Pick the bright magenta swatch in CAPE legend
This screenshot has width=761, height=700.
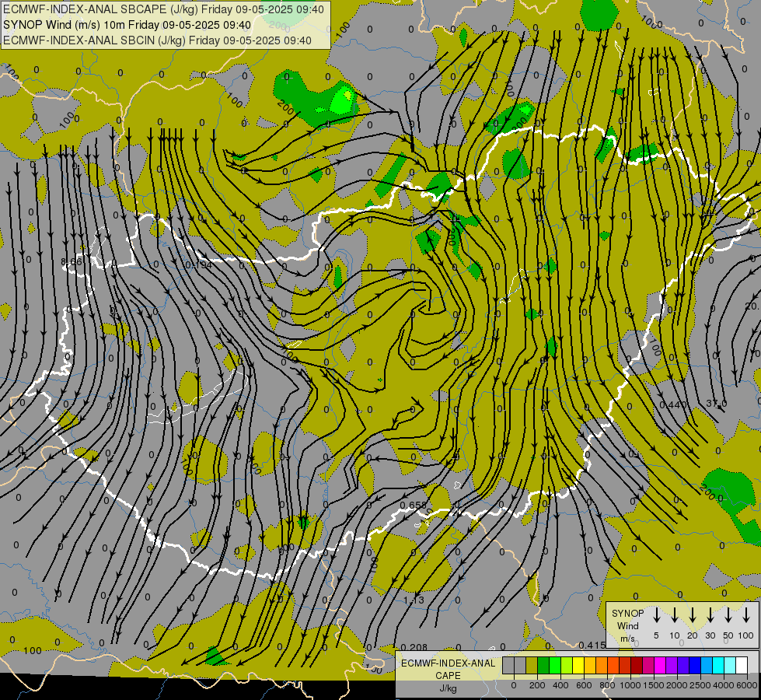pyautogui.click(x=660, y=665)
